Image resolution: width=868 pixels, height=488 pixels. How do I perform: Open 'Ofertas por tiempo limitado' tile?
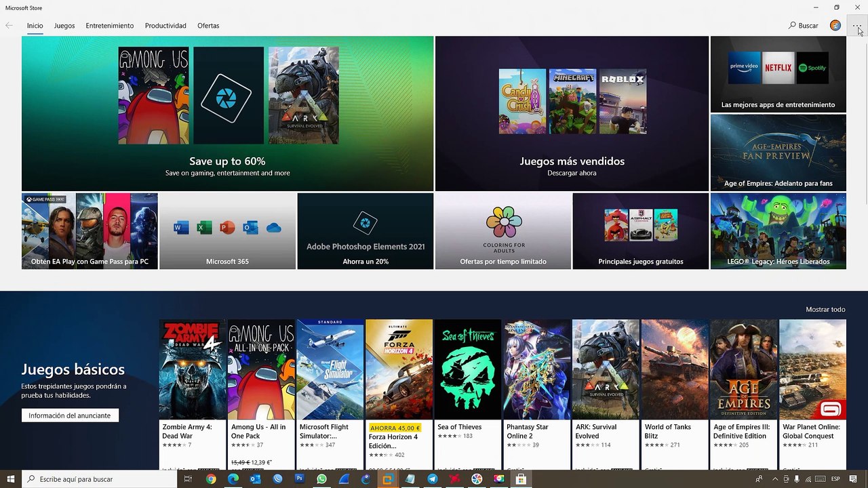click(503, 231)
